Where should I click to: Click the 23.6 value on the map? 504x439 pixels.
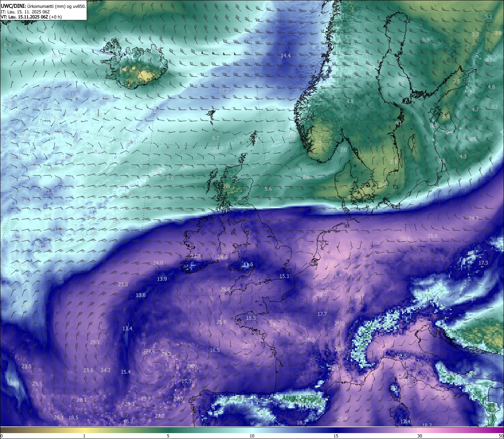[x=88, y=370]
